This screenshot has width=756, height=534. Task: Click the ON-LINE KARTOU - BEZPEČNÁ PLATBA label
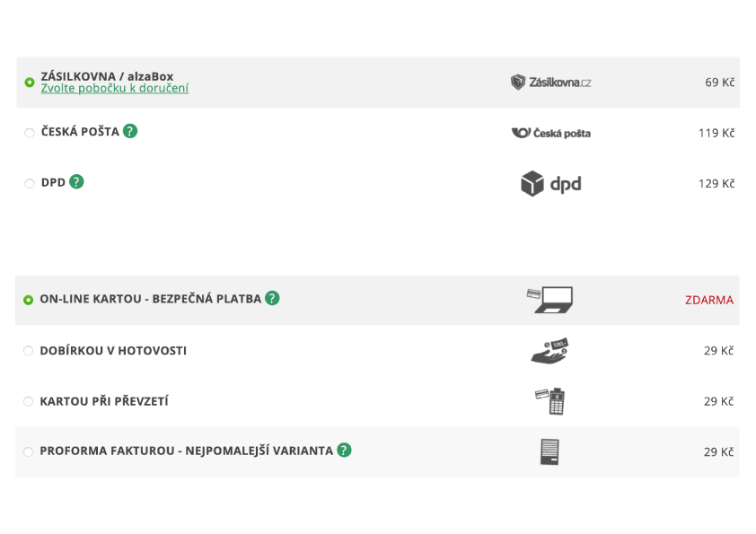click(151, 299)
